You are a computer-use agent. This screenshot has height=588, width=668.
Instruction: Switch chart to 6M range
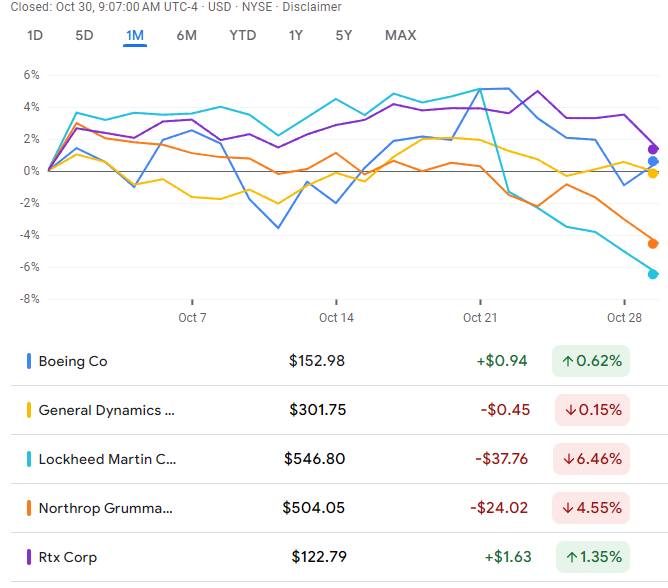pos(187,36)
